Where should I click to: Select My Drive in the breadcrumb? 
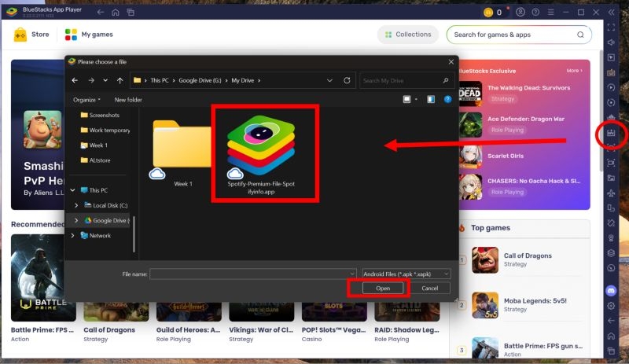pos(243,80)
